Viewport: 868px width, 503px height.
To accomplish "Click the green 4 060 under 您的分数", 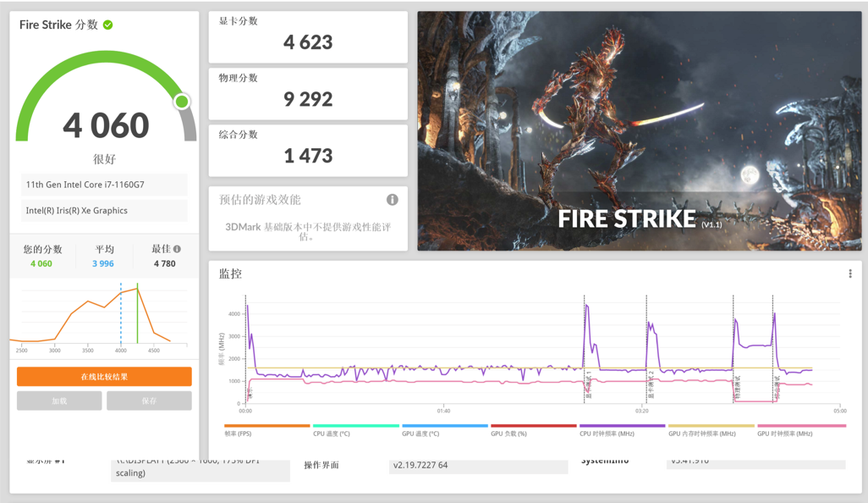I will tap(41, 263).
